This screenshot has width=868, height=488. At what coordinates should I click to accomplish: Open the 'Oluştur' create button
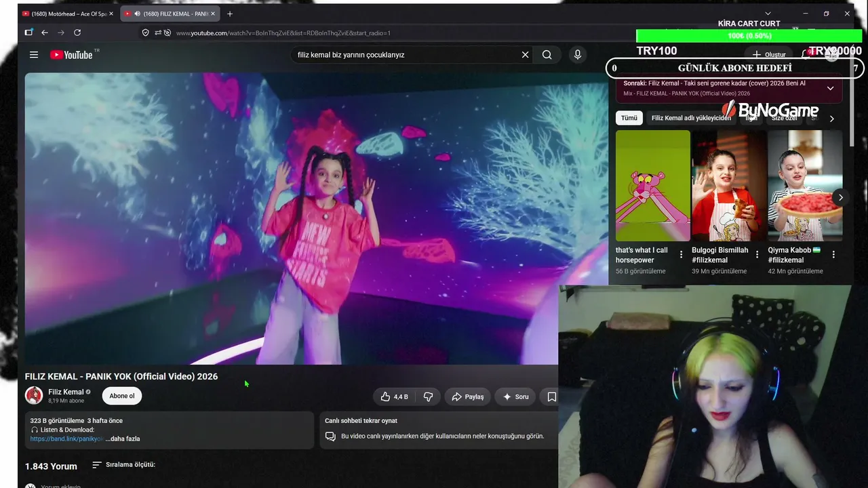point(768,54)
